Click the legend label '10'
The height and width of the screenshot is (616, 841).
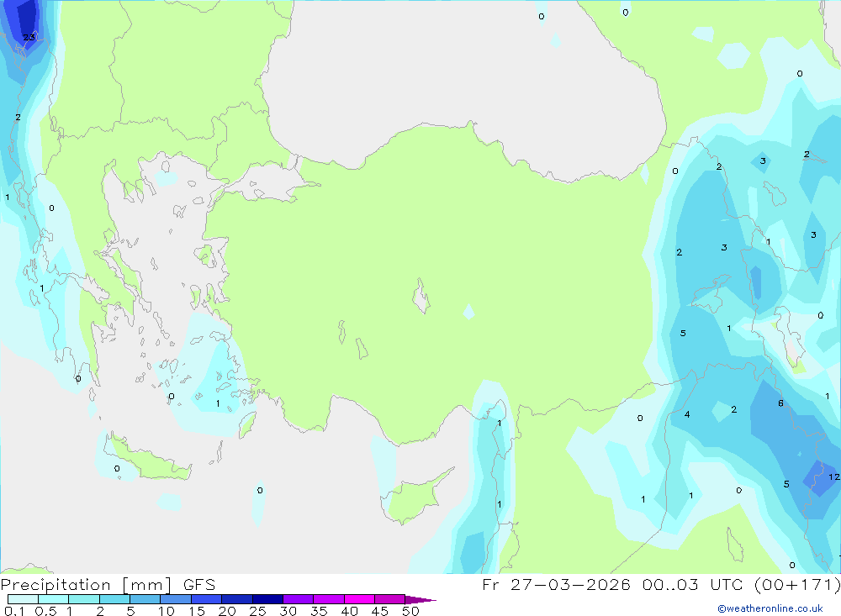click(167, 611)
